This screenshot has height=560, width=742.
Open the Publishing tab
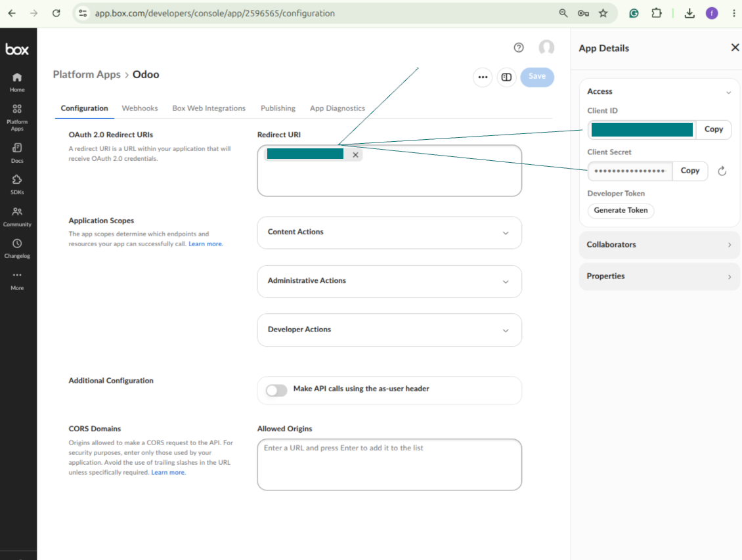(x=278, y=108)
